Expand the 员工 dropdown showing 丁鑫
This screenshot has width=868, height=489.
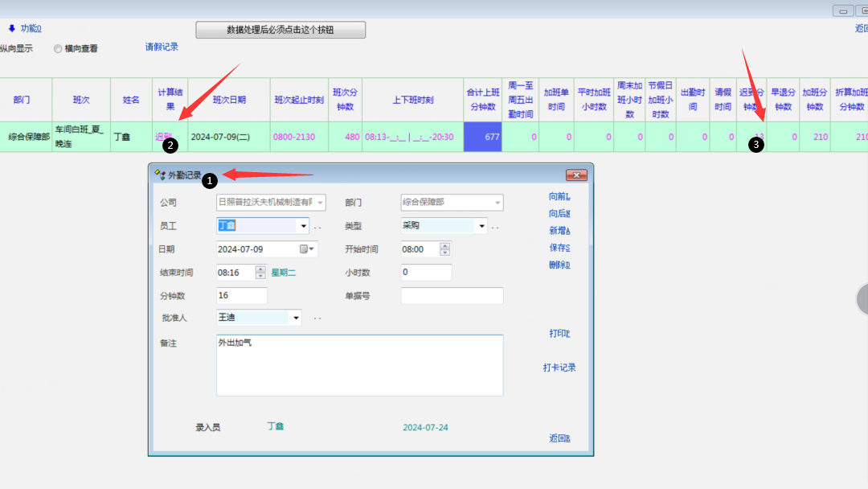click(304, 227)
